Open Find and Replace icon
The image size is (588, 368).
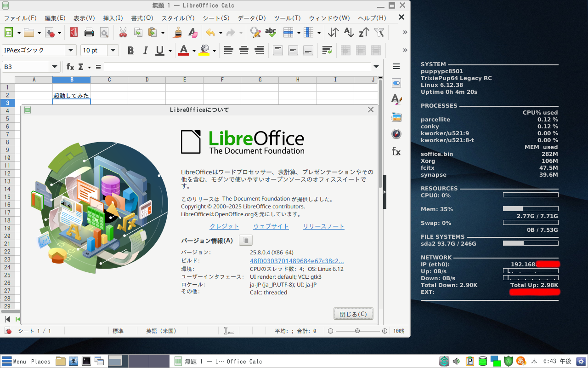pos(255,32)
